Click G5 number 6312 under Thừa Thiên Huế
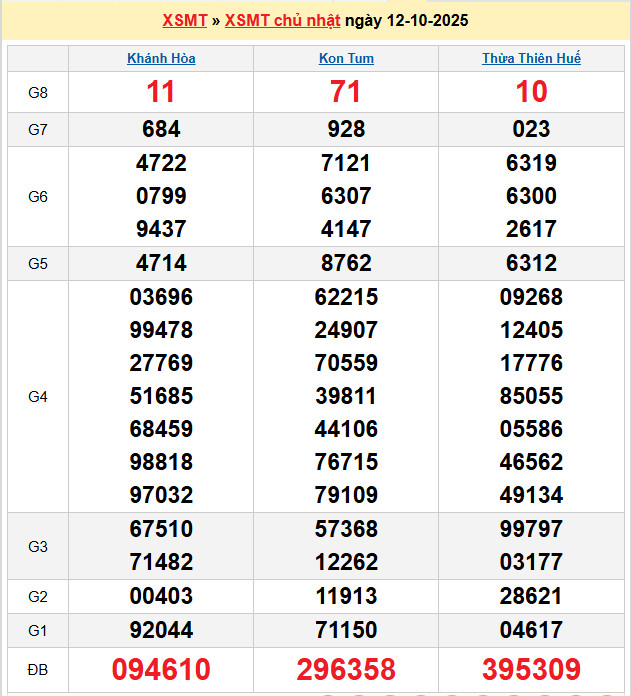The image size is (631, 696). (531, 263)
